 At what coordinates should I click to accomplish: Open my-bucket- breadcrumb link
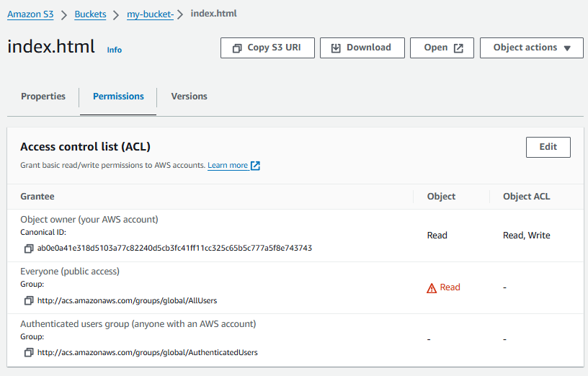(x=150, y=14)
